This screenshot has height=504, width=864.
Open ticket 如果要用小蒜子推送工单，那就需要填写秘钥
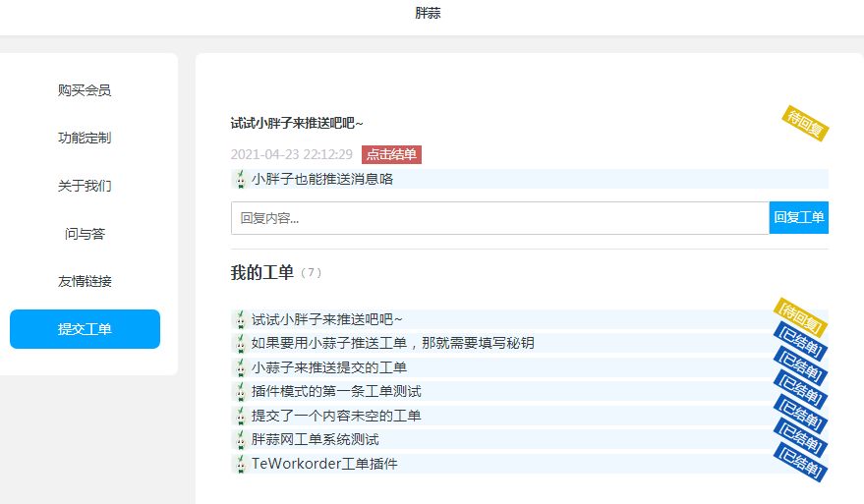tap(393, 343)
